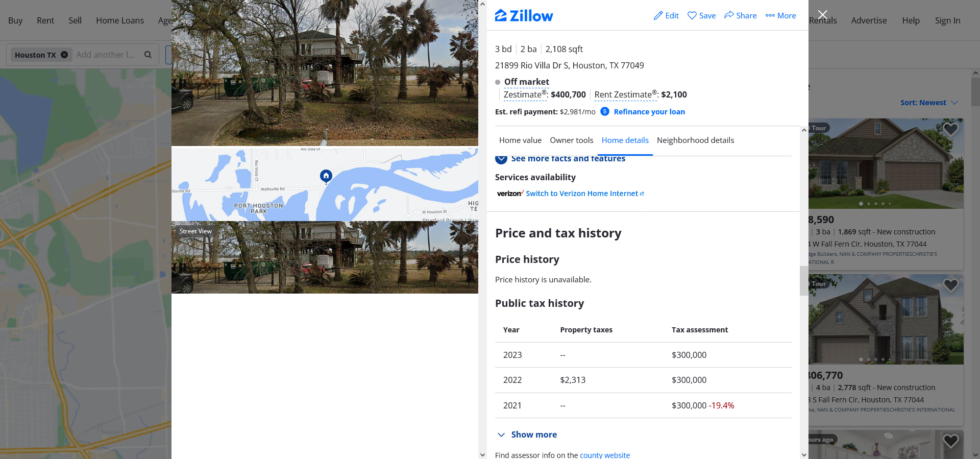980x459 pixels.
Task: Expand See more facts and features
Action: click(x=560, y=159)
